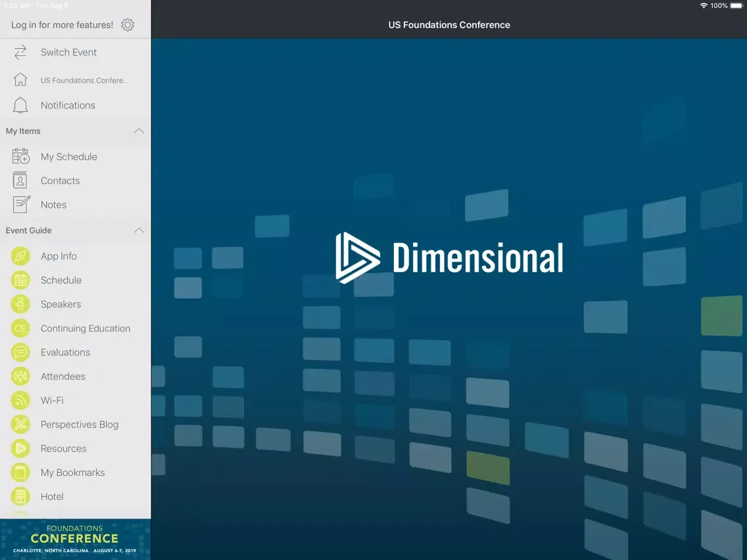The width and height of the screenshot is (747, 560).
Task: Click the Hotel building icon
Action: tap(20, 497)
